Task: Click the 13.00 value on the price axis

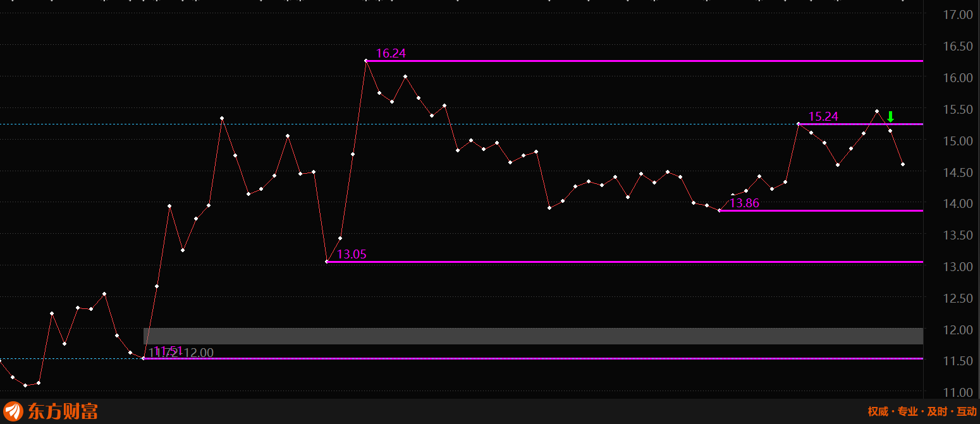Action: (x=957, y=267)
